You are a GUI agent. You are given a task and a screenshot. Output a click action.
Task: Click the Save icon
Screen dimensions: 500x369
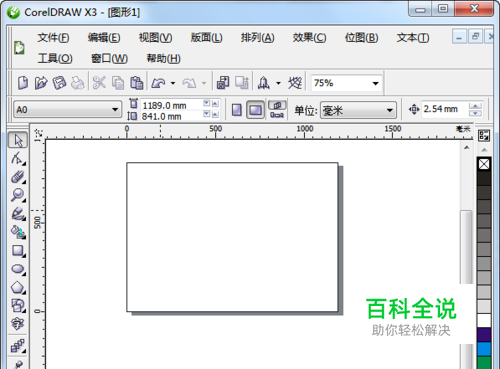[x=59, y=83]
